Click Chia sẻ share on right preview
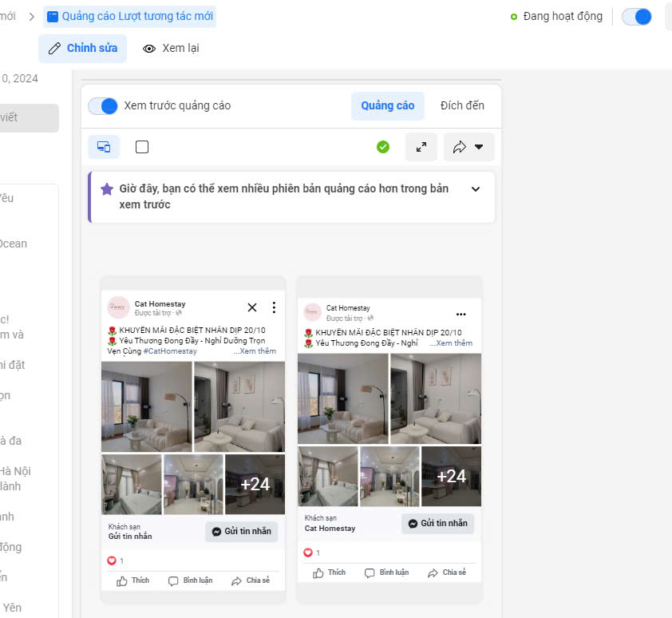Image resolution: width=672 pixels, height=618 pixels. tap(446, 572)
